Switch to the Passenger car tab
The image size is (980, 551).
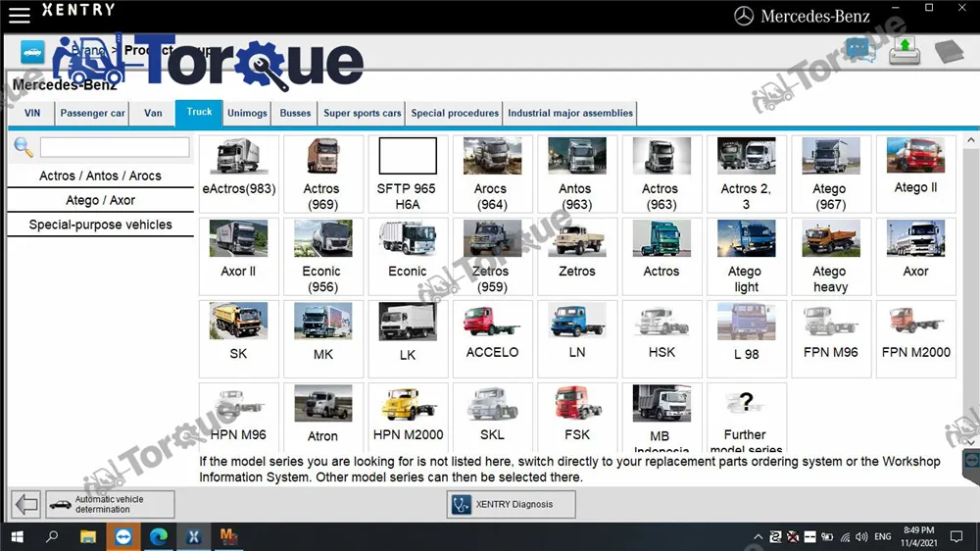point(92,113)
